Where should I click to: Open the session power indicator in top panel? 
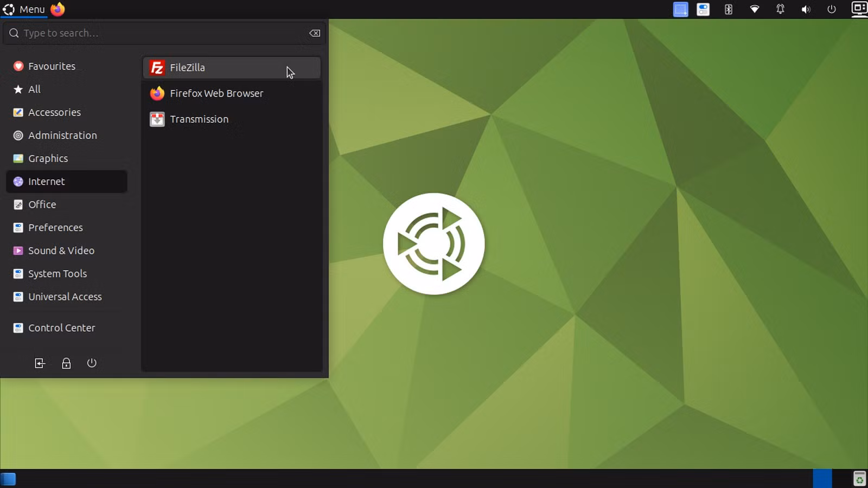[x=832, y=9]
